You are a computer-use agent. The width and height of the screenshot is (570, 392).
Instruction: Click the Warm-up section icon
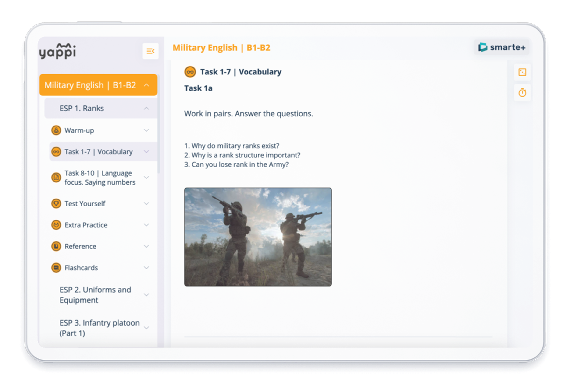pos(56,130)
